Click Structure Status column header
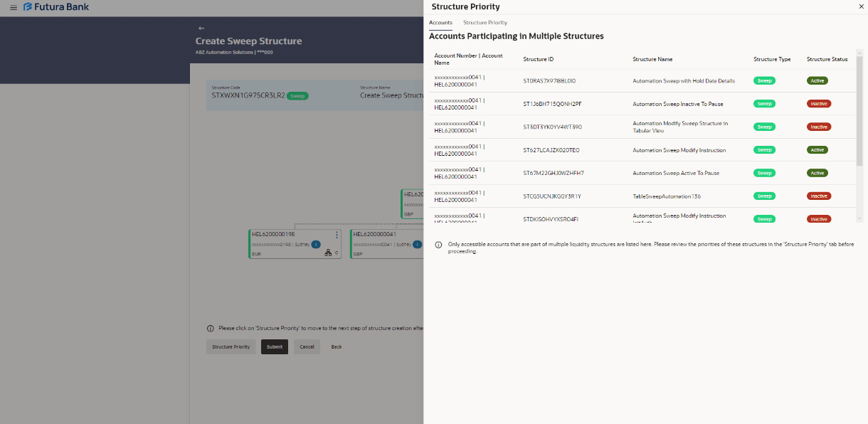Image resolution: width=868 pixels, height=424 pixels. point(827,59)
